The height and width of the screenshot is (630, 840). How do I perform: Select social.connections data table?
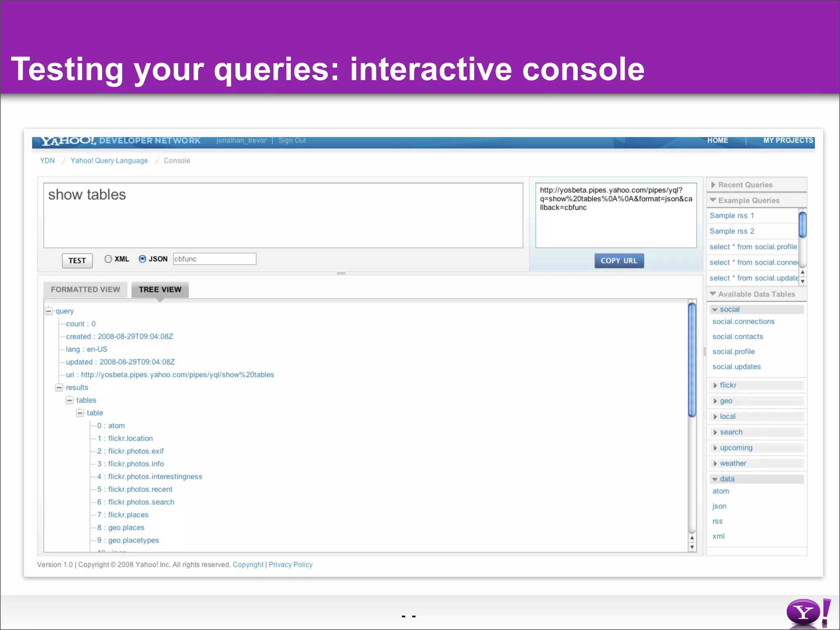(743, 322)
